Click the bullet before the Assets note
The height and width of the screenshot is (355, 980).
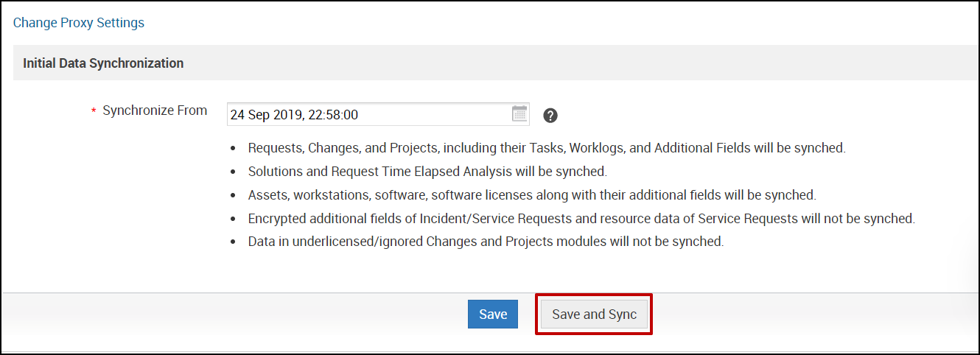234,196
